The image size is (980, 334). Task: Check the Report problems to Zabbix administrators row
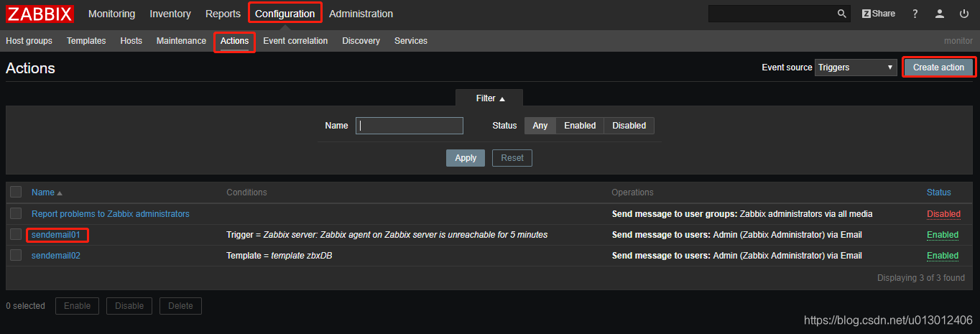click(16, 213)
